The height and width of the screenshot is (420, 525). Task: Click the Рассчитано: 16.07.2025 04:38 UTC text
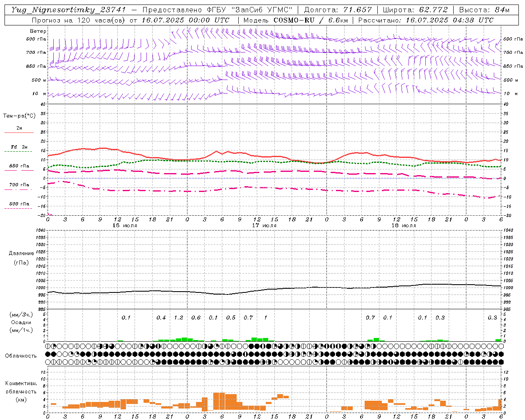click(x=426, y=20)
